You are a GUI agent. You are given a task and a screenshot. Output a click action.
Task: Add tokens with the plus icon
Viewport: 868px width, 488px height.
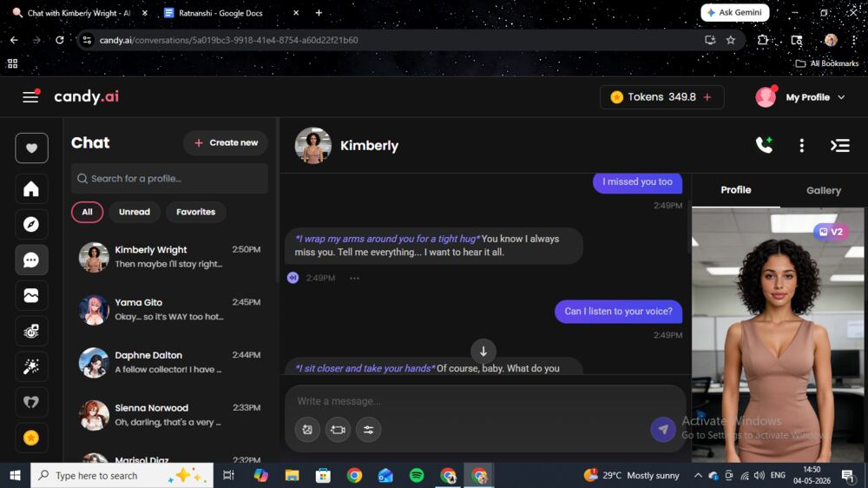pyautogui.click(x=707, y=97)
